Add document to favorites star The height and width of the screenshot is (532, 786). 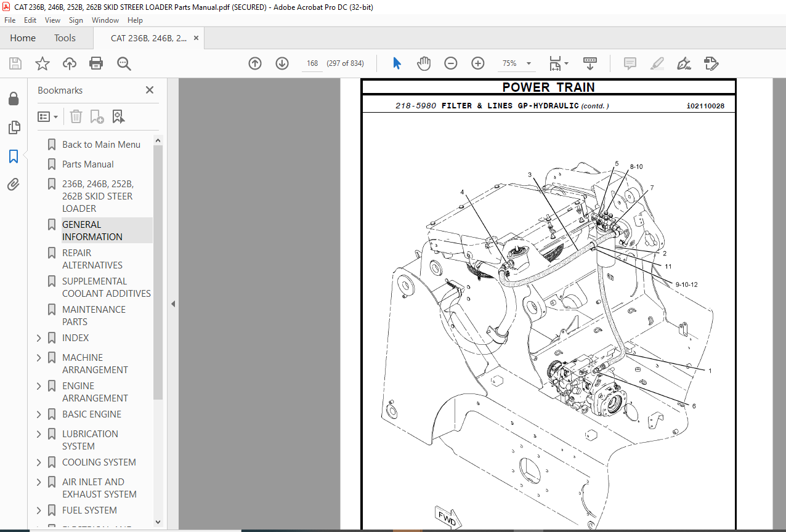coord(43,63)
